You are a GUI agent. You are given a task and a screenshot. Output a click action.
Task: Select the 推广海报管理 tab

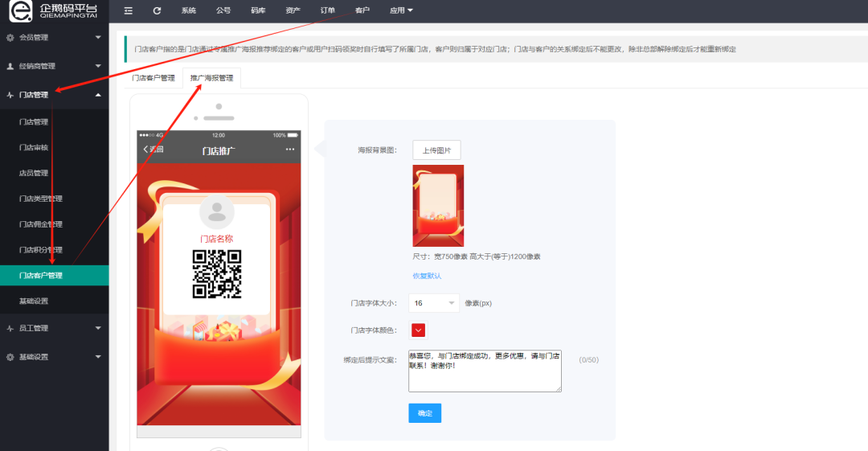click(x=211, y=78)
